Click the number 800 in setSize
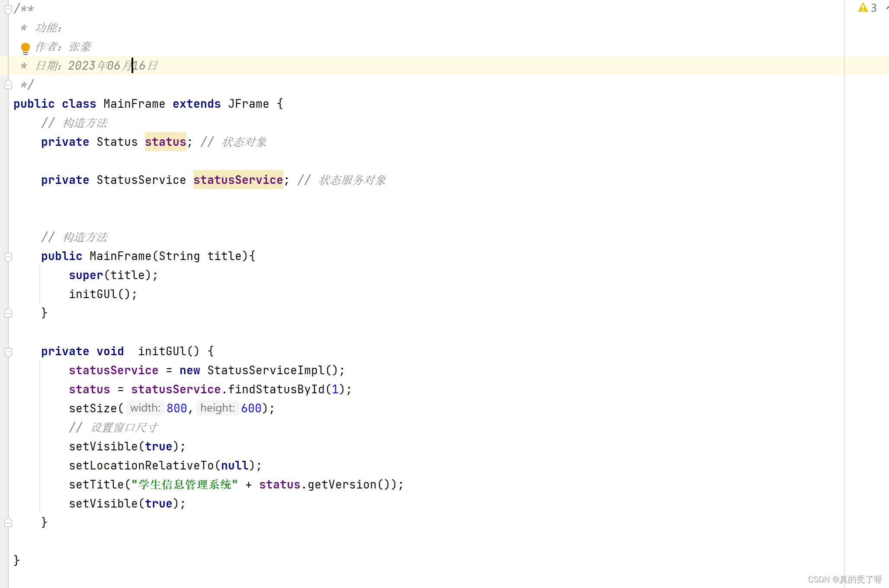The width and height of the screenshot is (889, 588). click(x=177, y=408)
